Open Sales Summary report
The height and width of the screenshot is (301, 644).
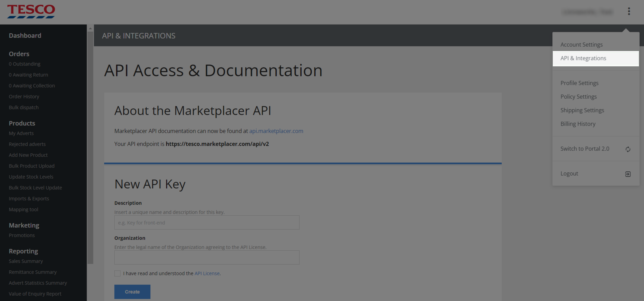click(26, 261)
